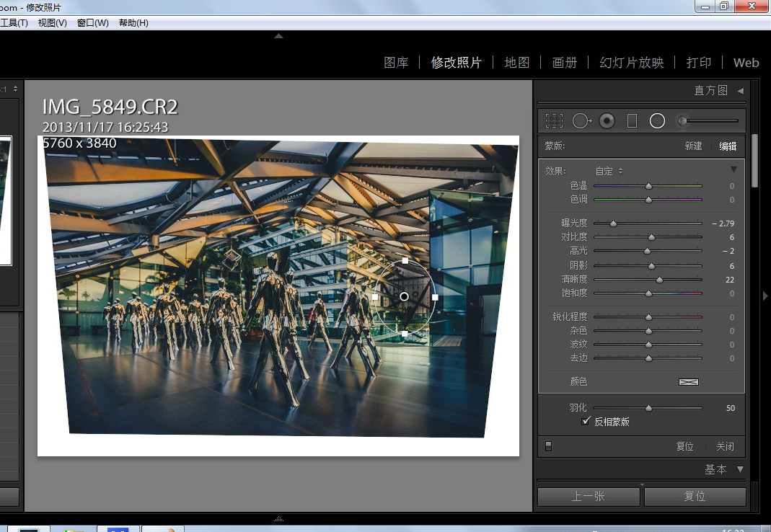Select the Radial Filter tool
The image size is (771, 532).
(658, 120)
